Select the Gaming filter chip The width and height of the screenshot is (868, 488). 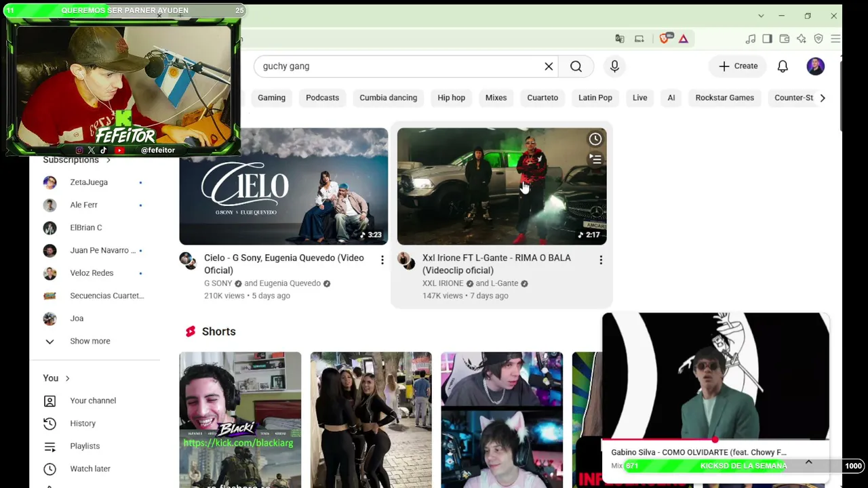pyautogui.click(x=271, y=98)
